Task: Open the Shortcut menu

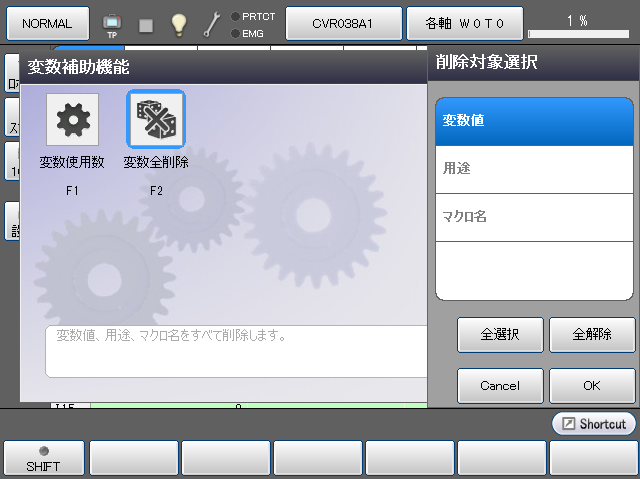Action: pos(594,424)
